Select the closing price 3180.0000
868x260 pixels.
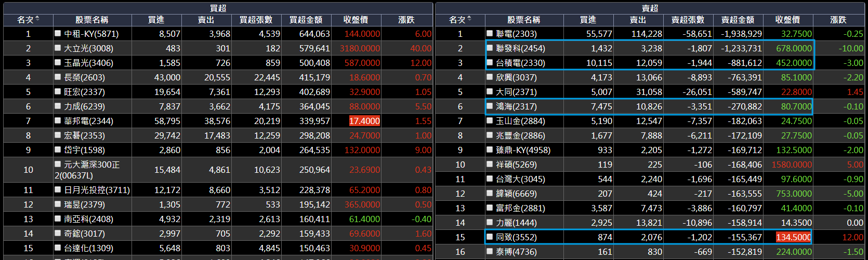coord(360,48)
